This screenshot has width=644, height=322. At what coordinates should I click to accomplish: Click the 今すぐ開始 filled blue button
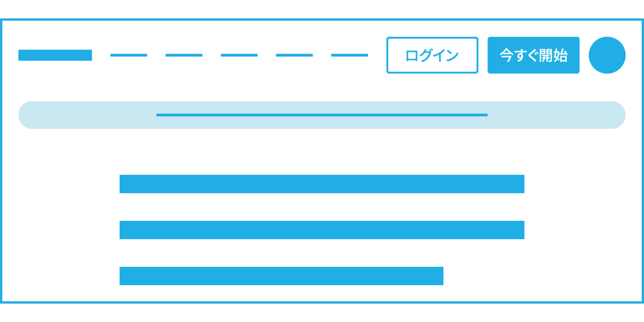click(533, 55)
